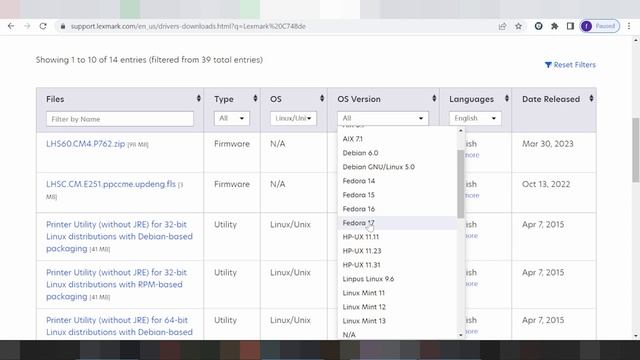Choose HP-UX 11.31 option

[x=397, y=265]
